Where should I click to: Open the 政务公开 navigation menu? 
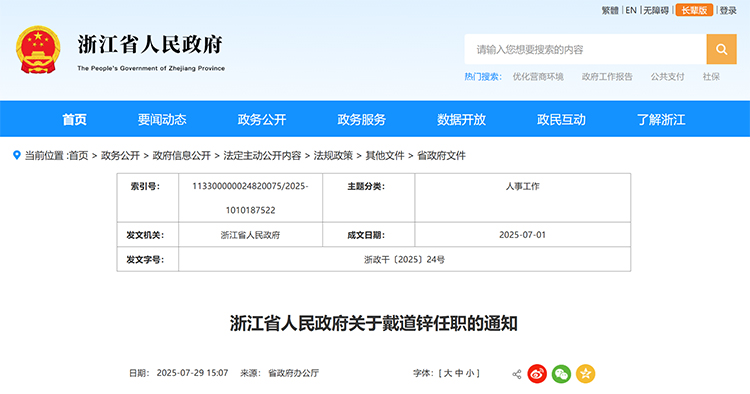click(x=262, y=119)
